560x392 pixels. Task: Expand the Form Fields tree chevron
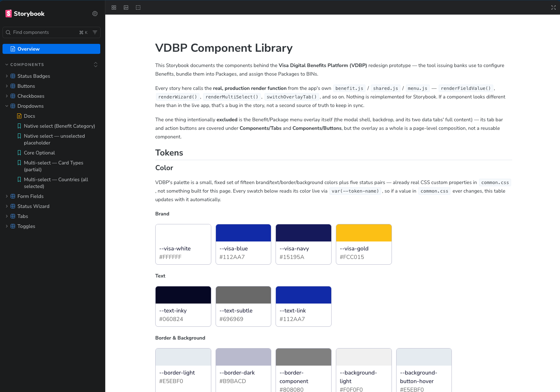click(7, 196)
